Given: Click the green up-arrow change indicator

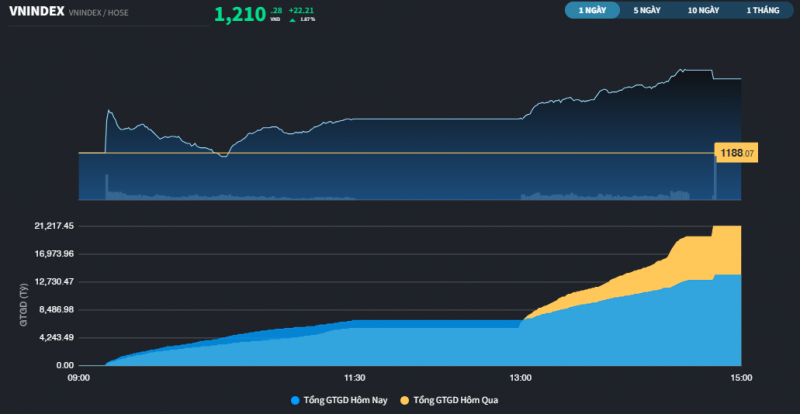Looking at the screenshot, I should 292,19.
